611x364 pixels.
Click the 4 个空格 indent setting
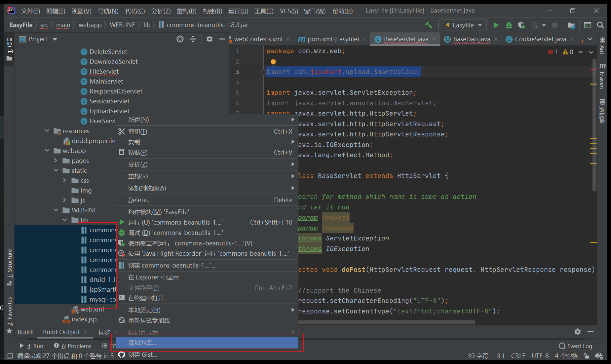click(566, 356)
